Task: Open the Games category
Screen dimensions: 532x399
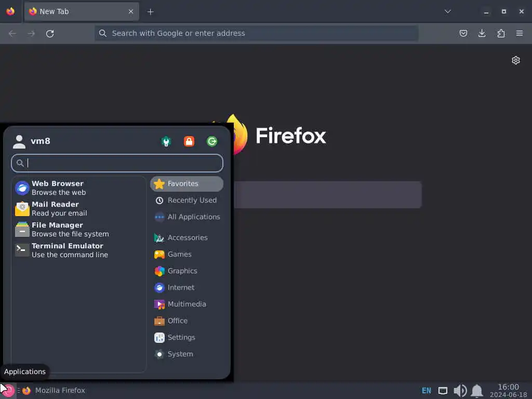Action: 187,254
